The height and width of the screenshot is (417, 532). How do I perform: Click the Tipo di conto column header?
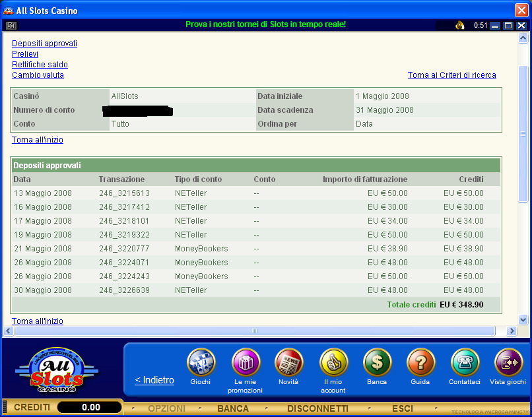(x=198, y=179)
